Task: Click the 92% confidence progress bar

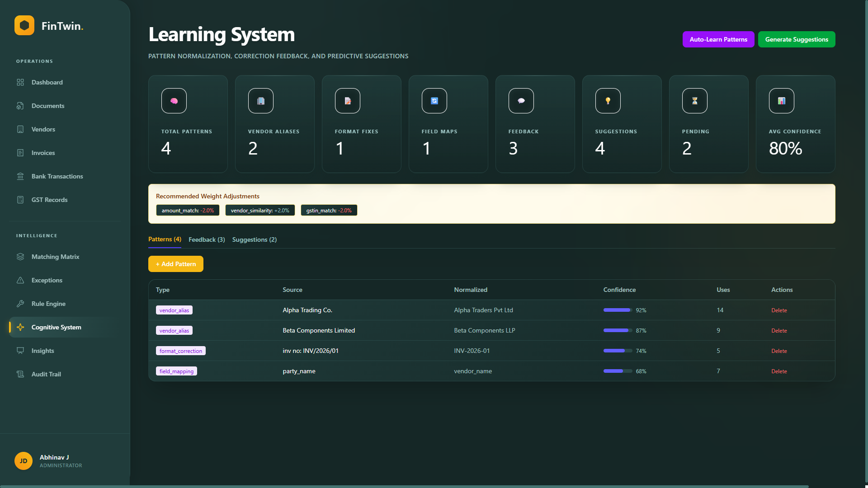Action: click(617, 310)
